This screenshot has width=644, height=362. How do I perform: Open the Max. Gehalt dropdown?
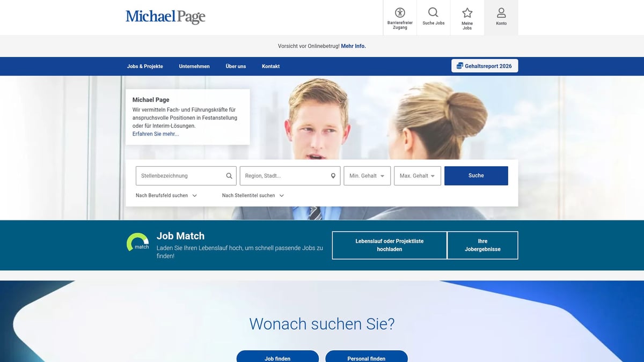point(418,176)
